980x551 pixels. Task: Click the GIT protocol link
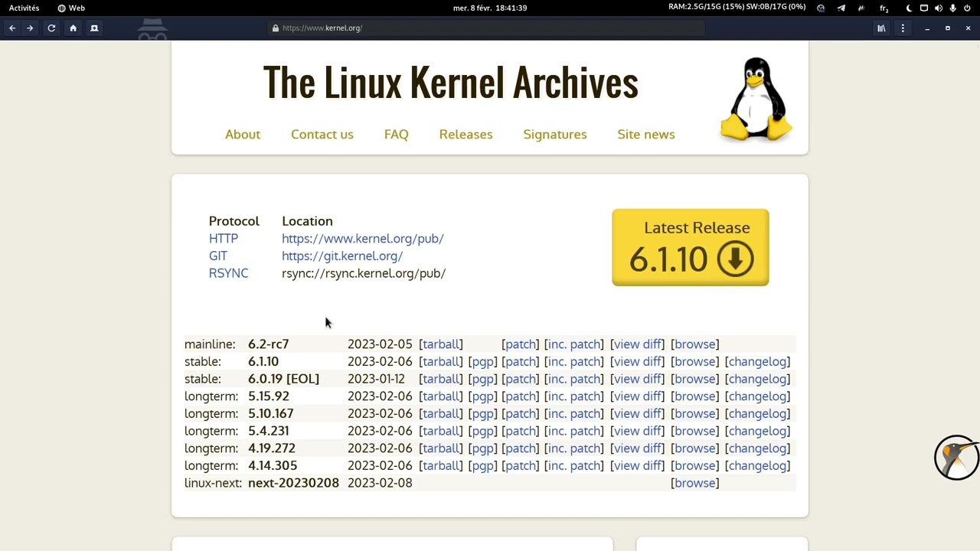[218, 256]
